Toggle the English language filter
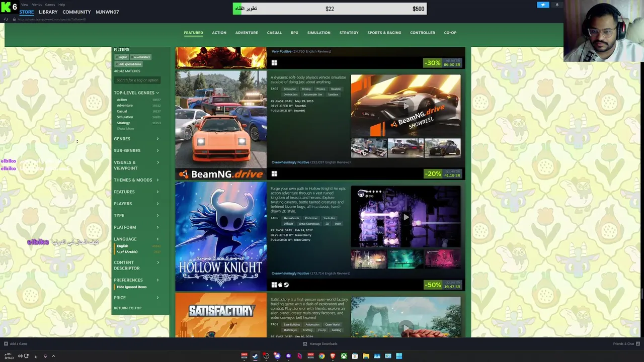This screenshot has height=362, width=644. coord(122,246)
